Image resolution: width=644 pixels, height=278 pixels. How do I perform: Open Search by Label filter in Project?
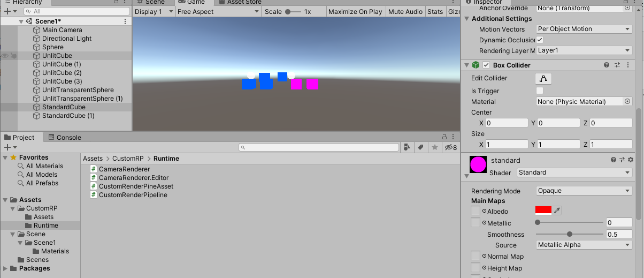click(x=421, y=147)
